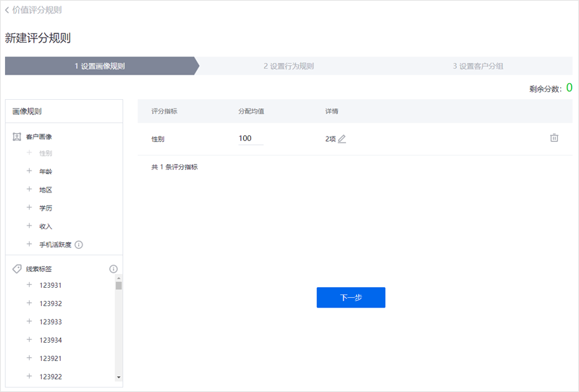Click the plus icon to add 地区
This screenshot has height=392, width=579.
tap(29, 189)
